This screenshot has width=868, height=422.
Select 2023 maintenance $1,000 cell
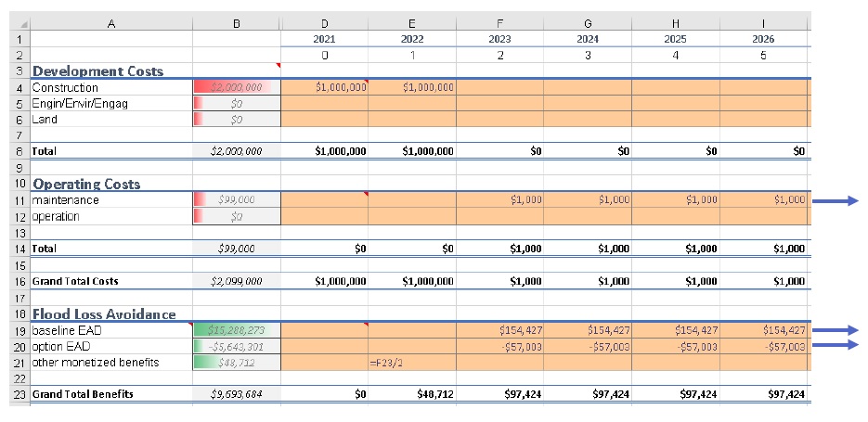pos(499,199)
